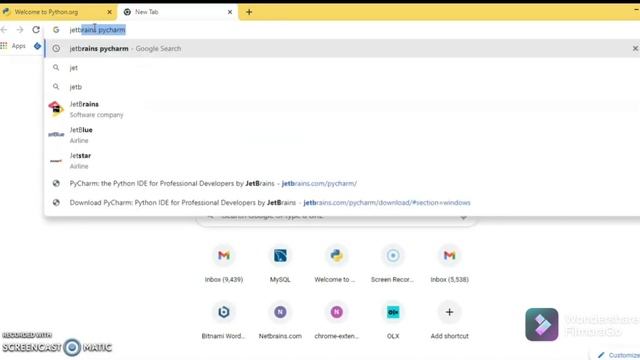This screenshot has height=360, width=640.
Task: Pick the 'jetb' search suggestion
Action: [x=343, y=87]
